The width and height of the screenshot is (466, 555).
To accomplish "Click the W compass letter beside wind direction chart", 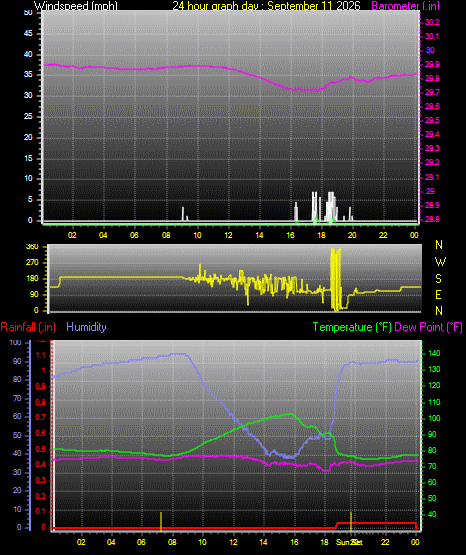I will pos(440,262).
